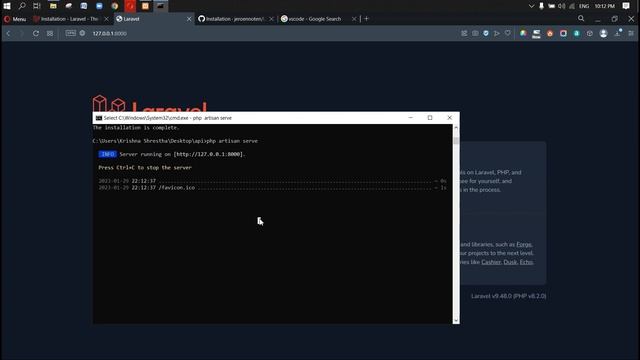Viewport: 640px width, 360px height.
Task: View site info icon beside the address
Action: [x=82, y=33]
